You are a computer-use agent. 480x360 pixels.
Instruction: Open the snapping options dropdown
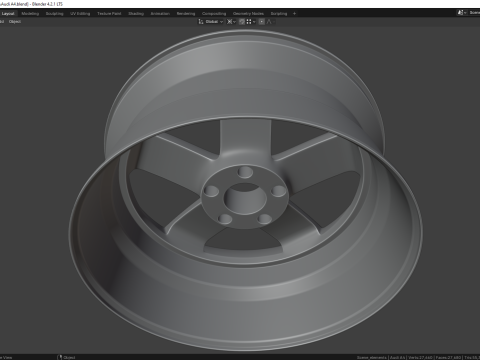click(251, 22)
